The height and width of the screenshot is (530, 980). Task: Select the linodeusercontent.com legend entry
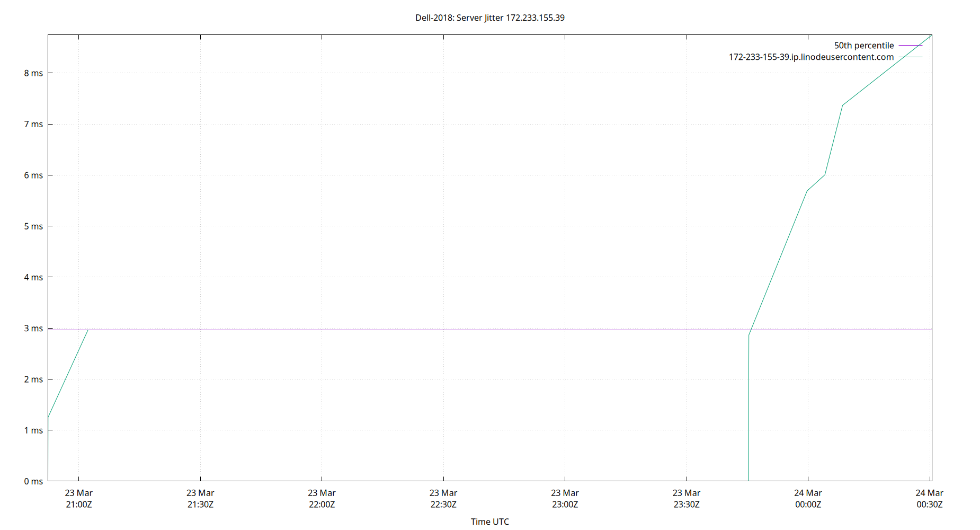[x=811, y=57]
